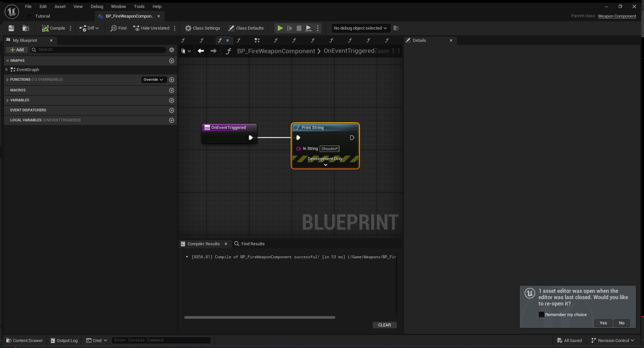The height and width of the screenshot is (348, 644).
Task: Add a new function with plus icon
Action: tap(172, 80)
